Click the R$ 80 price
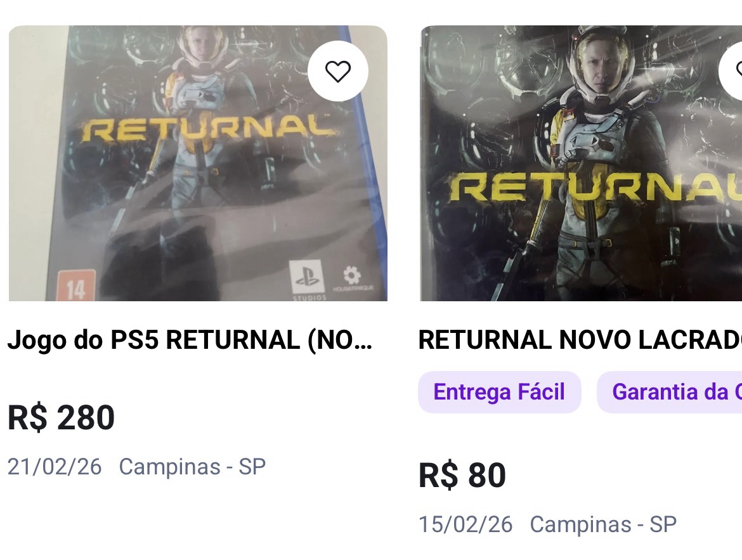Viewport: 742px width, 560px height. click(x=462, y=476)
